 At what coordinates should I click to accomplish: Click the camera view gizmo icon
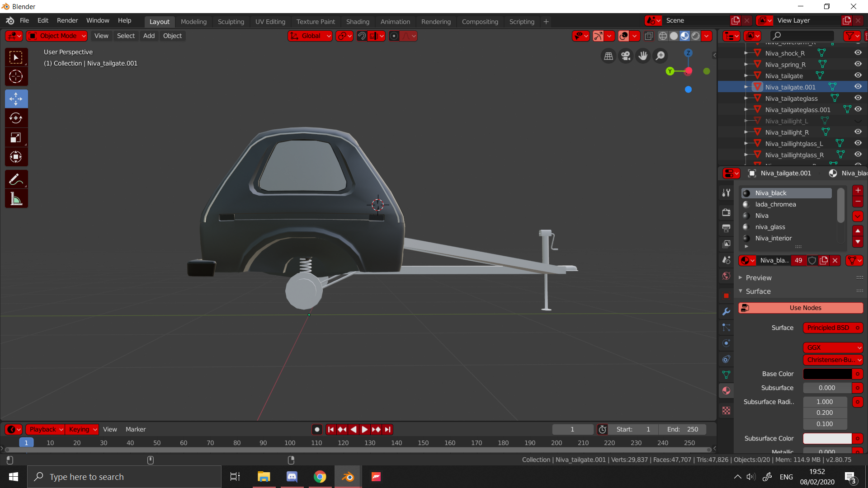[x=626, y=56]
